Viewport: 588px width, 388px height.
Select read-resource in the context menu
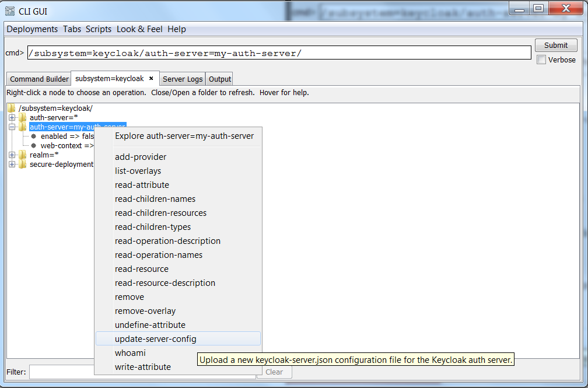coord(142,269)
